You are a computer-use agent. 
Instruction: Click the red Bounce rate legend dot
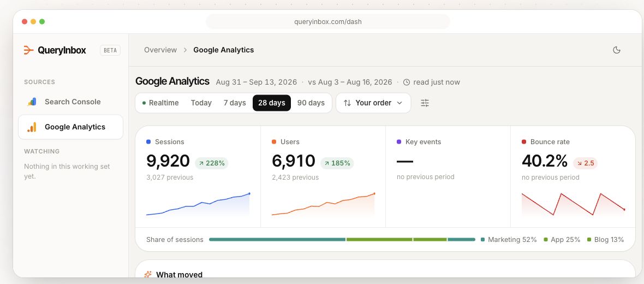[x=524, y=142]
